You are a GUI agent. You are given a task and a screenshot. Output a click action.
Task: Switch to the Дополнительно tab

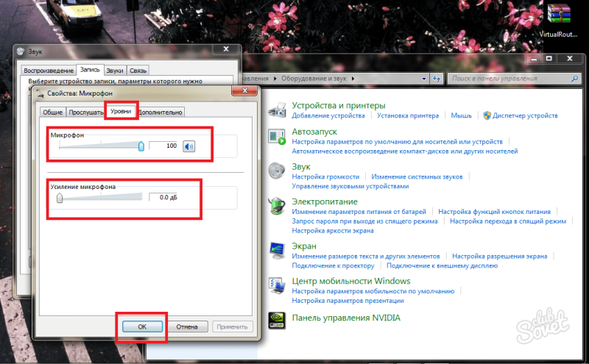click(161, 113)
